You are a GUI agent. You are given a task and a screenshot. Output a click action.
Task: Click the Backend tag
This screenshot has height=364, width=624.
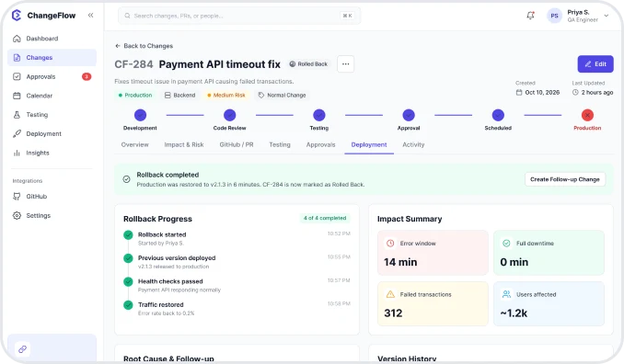(x=179, y=96)
